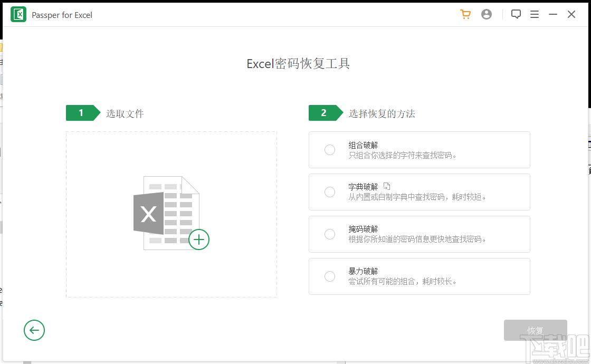The height and width of the screenshot is (364, 591).
Task: Click the Excel密码恢复工具 heading
Action: coord(298,63)
